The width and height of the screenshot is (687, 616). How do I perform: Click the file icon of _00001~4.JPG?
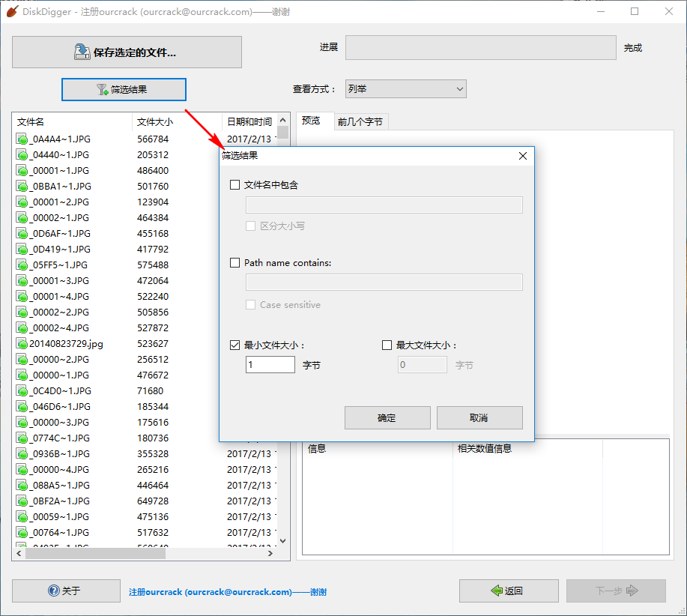click(22, 297)
